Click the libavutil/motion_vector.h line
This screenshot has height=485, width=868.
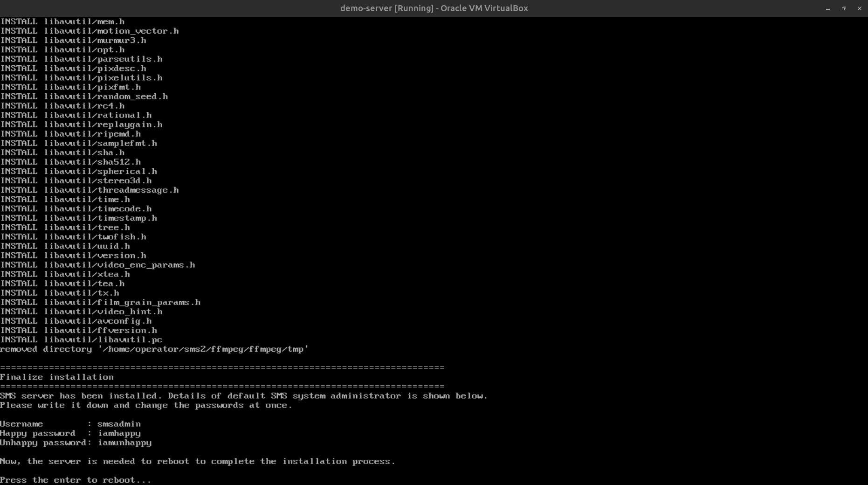90,31
